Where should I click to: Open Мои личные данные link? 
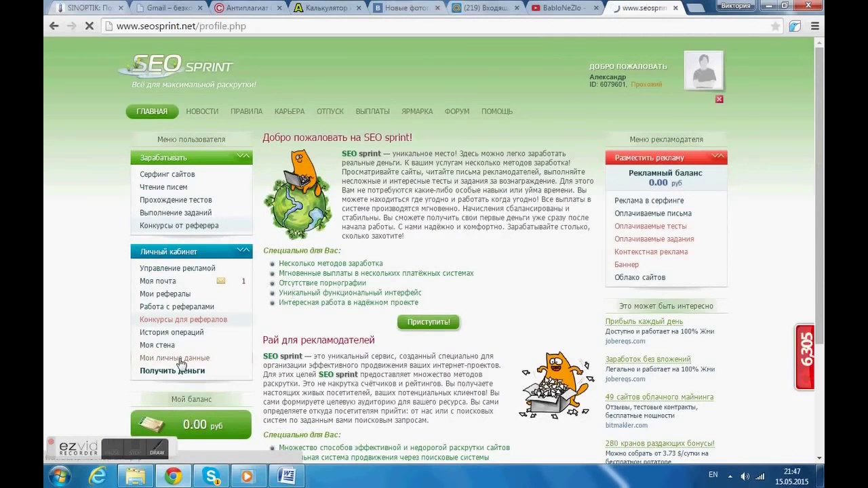(174, 358)
